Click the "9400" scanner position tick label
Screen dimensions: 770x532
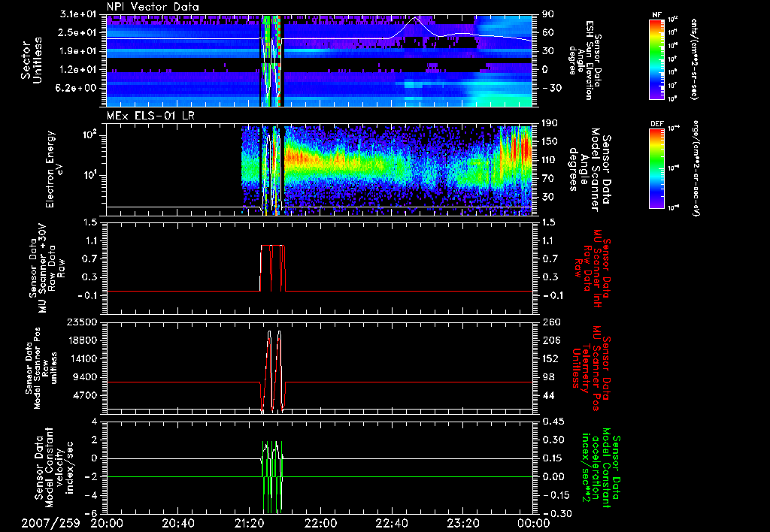tap(84, 377)
